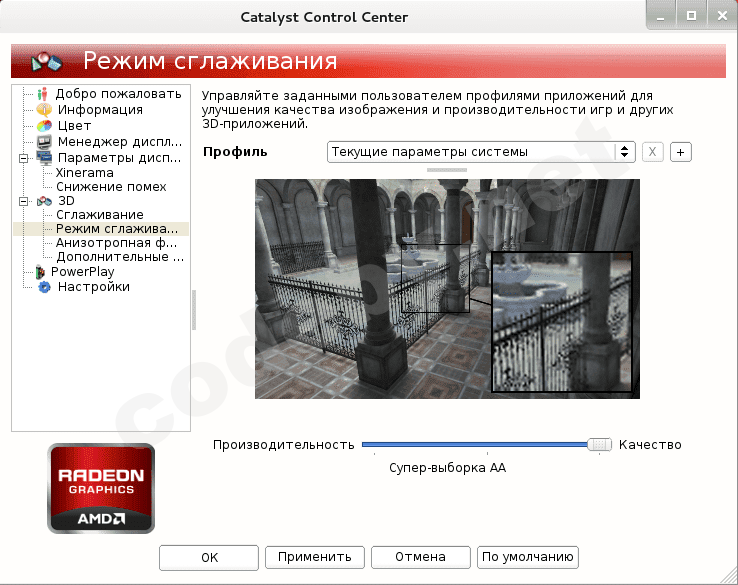
Task: Open Анизотропная ф... page
Action: pos(116,243)
